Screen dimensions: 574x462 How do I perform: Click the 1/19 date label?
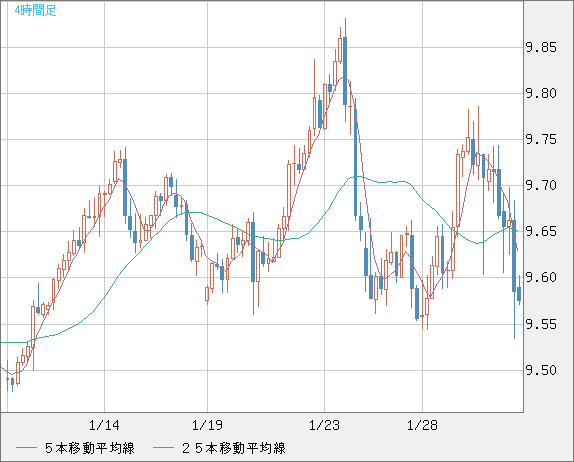207,425
